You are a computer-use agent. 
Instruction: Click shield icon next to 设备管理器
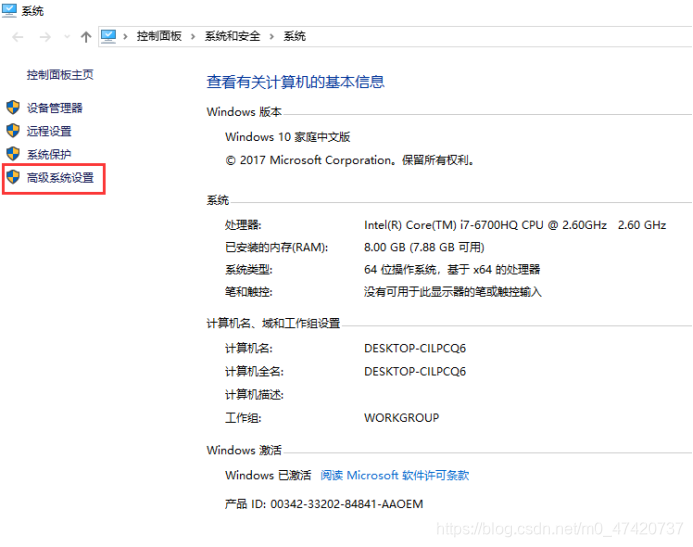(13, 107)
